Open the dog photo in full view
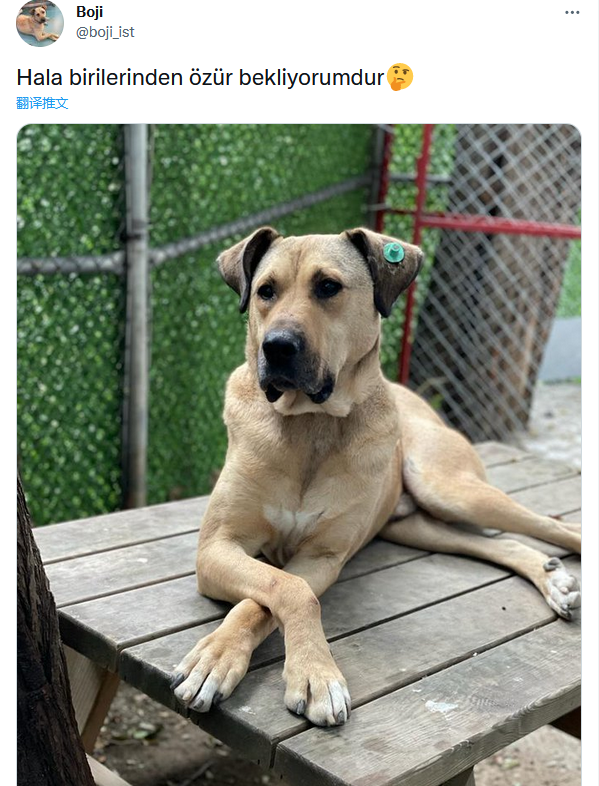599x786 pixels. pyautogui.click(x=299, y=455)
